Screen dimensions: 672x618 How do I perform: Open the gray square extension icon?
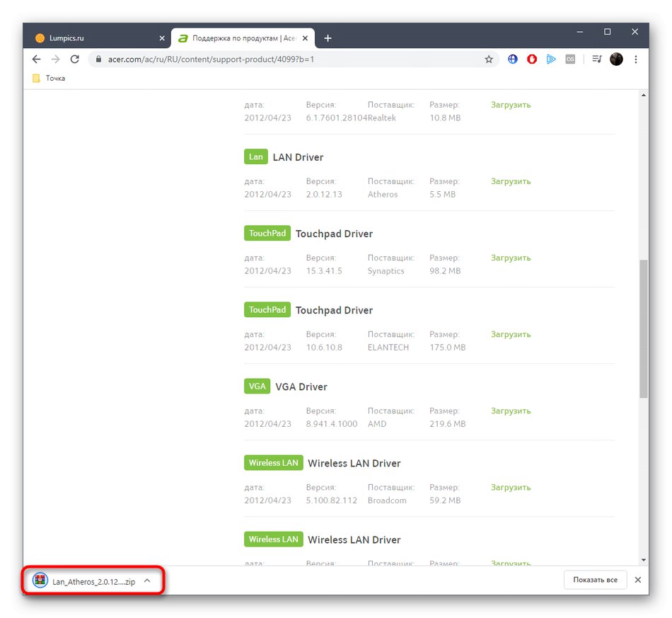pos(570,59)
